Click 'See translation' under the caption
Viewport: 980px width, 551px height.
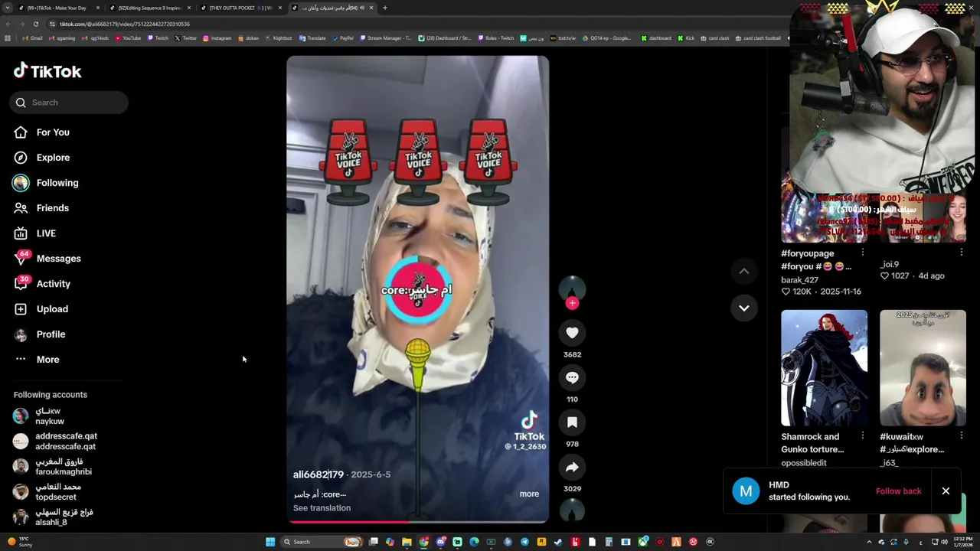tap(322, 508)
